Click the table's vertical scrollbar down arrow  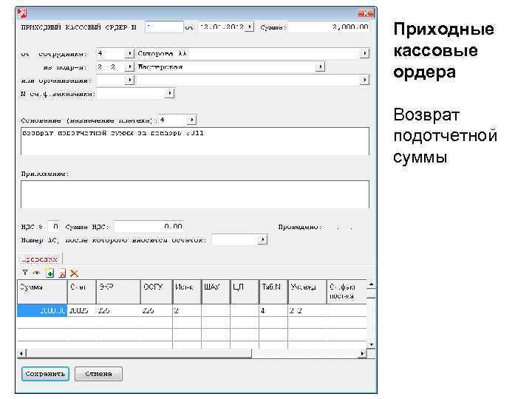click(371, 344)
